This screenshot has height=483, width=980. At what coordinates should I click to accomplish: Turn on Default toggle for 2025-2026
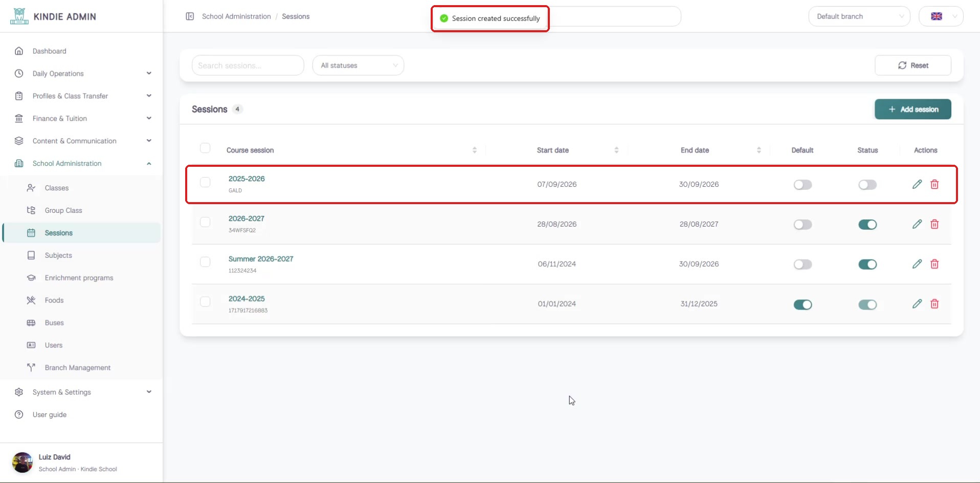(x=803, y=185)
